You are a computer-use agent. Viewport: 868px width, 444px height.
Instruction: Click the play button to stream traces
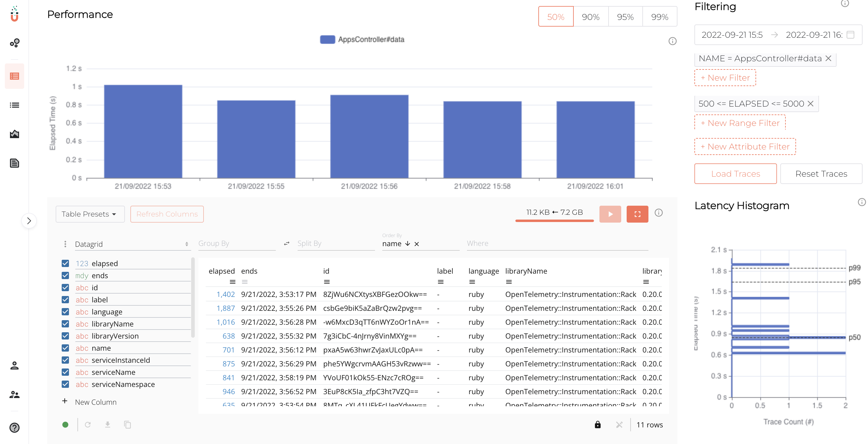pos(610,214)
